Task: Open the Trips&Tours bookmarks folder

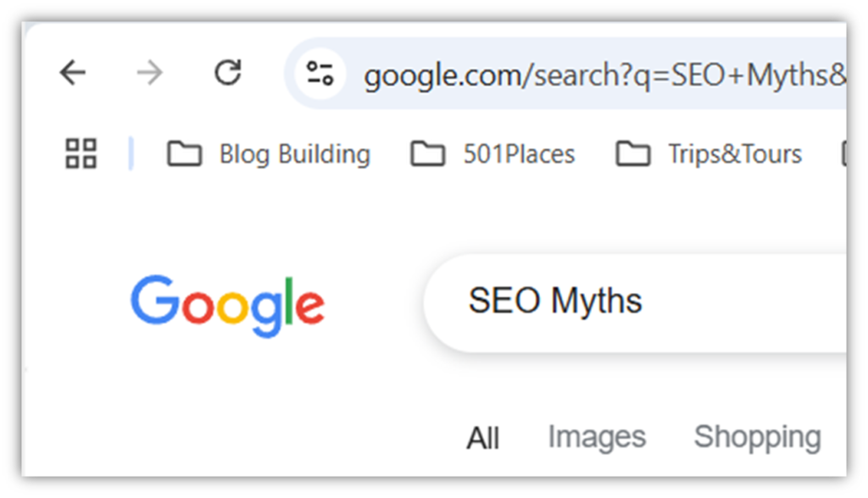Action: point(736,154)
